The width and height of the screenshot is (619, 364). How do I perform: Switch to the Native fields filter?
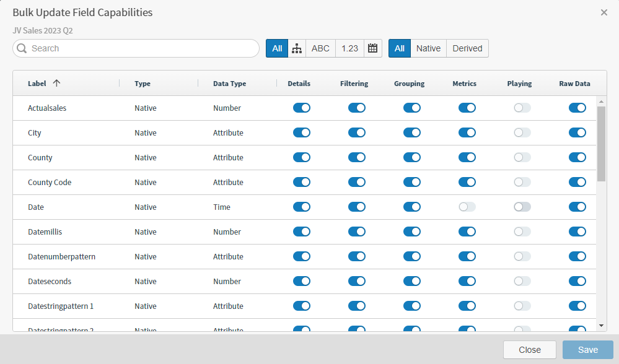click(428, 48)
